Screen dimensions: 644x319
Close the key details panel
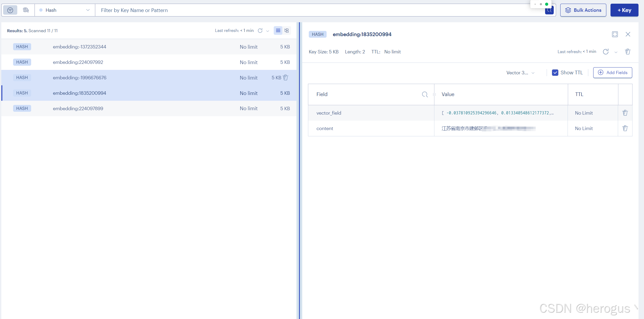click(628, 34)
